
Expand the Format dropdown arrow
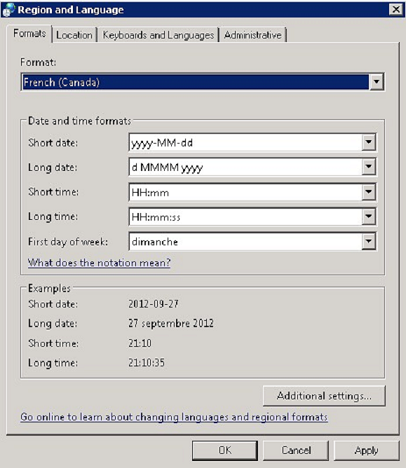click(x=376, y=82)
